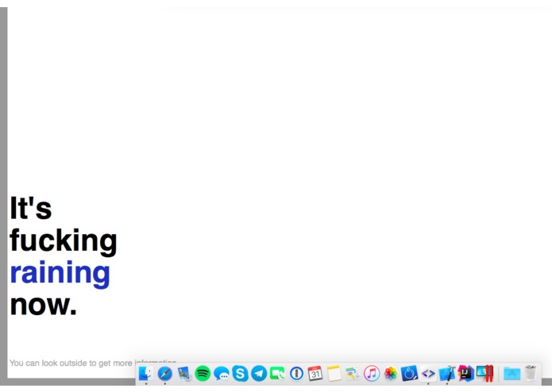Open the Messages app in dock
The width and height of the screenshot is (552, 392).
pyautogui.click(x=222, y=374)
